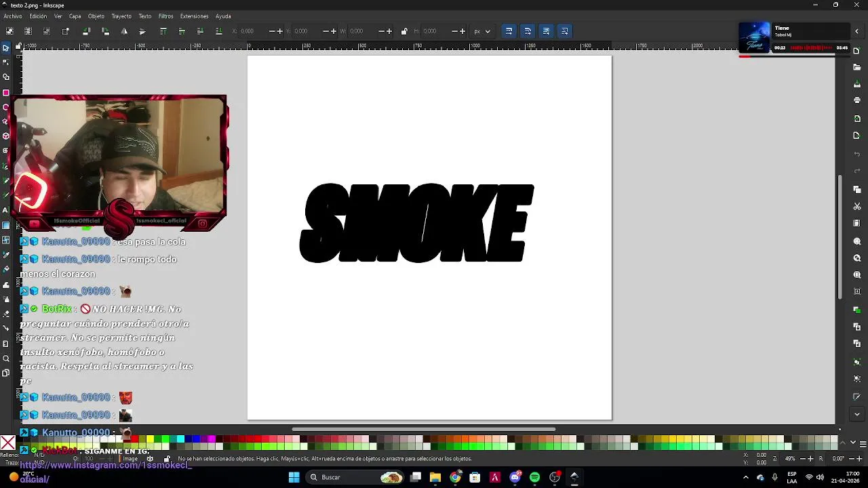Select the Paint bucket tool
This screenshot has width=868, height=488.
click(6, 270)
